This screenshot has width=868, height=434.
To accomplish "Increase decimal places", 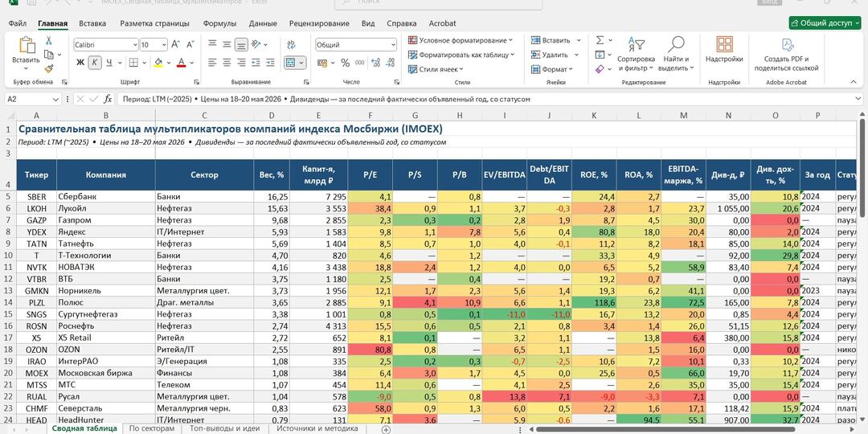I will [x=376, y=63].
